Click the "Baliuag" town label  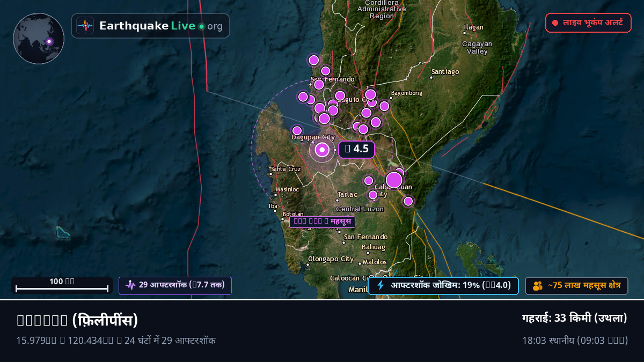tap(374, 247)
